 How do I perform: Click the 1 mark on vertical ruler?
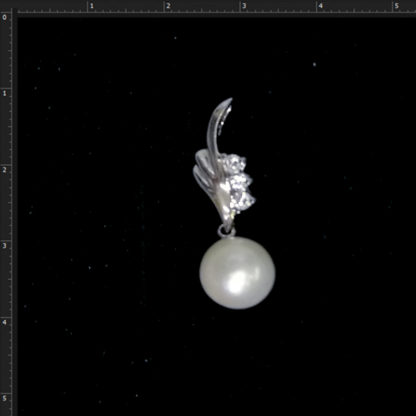[x=4, y=94]
